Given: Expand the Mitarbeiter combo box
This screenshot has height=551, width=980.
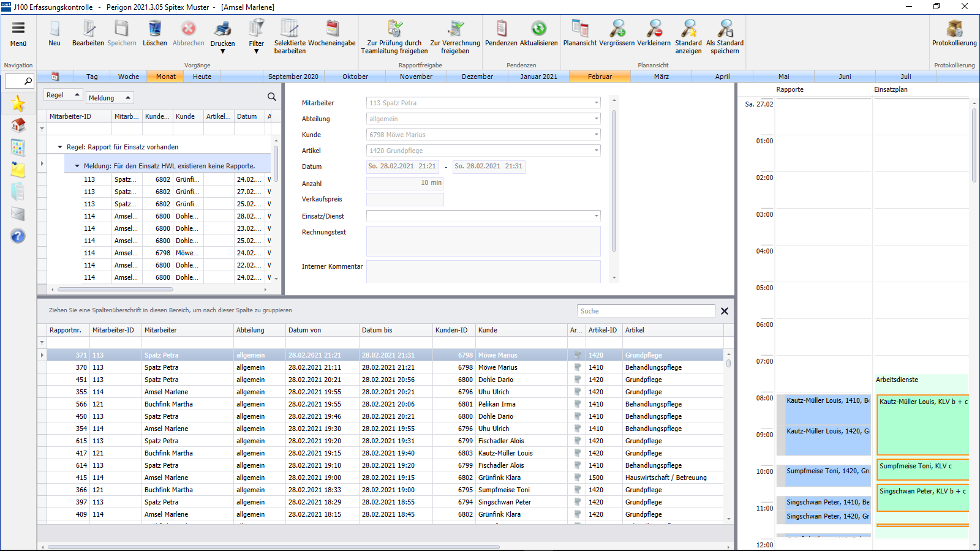Looking at the screenshot, I should pyautogui.click(x=596, y=103).
